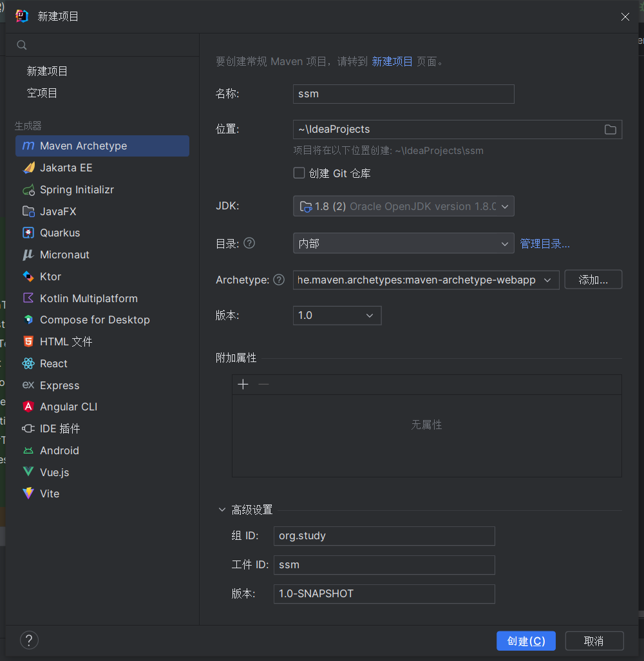Open help tooltip next to 目录
Image resolution: width=644 pixels, height=661 pixels.
(249, 244)
